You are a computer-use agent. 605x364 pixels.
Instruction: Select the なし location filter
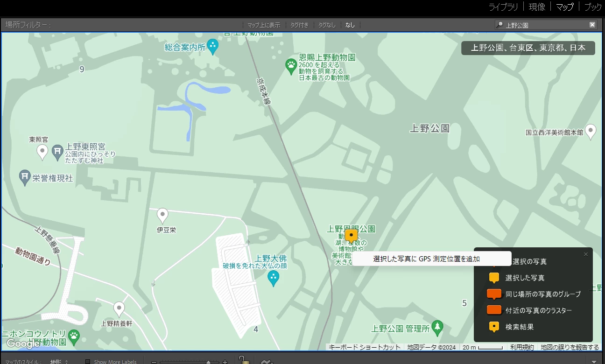[x=350, y=25]
